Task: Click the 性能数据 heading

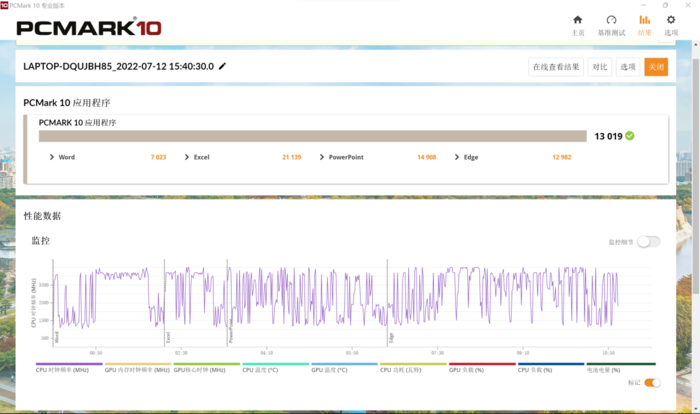Action: pyautogui.click(x=42, y=216)
